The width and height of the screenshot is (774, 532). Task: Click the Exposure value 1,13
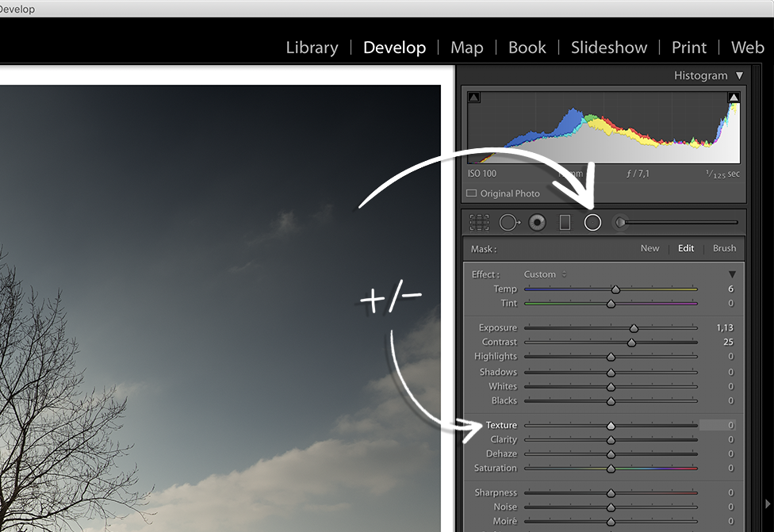point(725,327)
